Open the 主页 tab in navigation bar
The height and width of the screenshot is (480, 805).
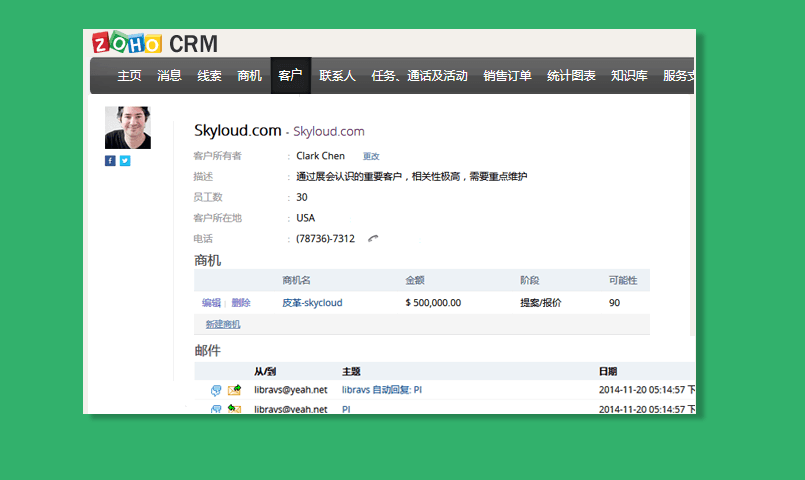click(x=129, y=76)
